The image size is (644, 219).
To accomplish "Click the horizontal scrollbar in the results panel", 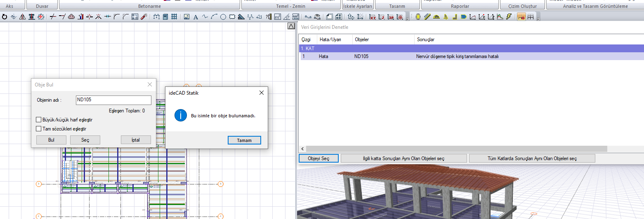I will point(457,149).
